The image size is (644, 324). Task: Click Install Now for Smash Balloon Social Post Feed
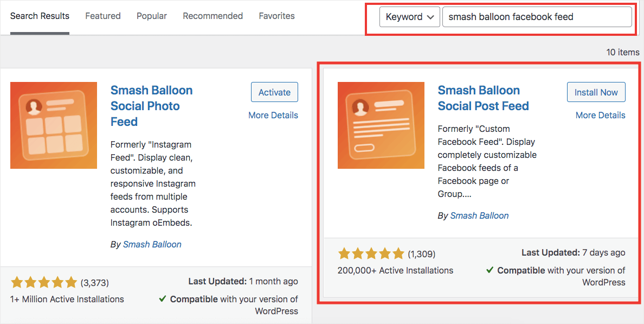596,92
